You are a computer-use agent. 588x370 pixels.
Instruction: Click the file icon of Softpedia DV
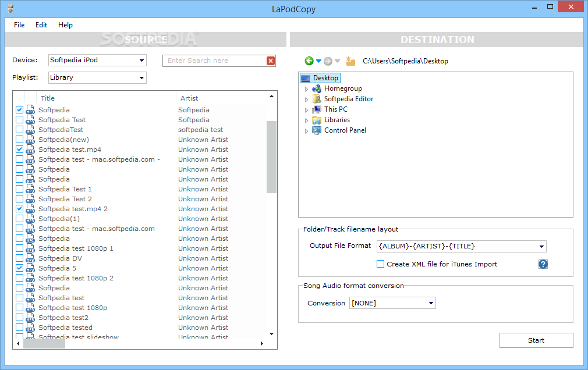pos(30,258)
